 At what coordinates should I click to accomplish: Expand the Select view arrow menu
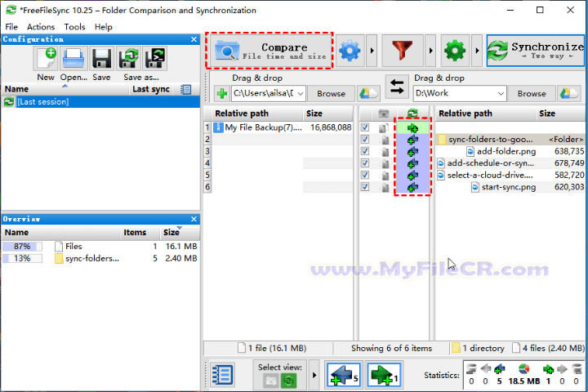click(314, 375)
